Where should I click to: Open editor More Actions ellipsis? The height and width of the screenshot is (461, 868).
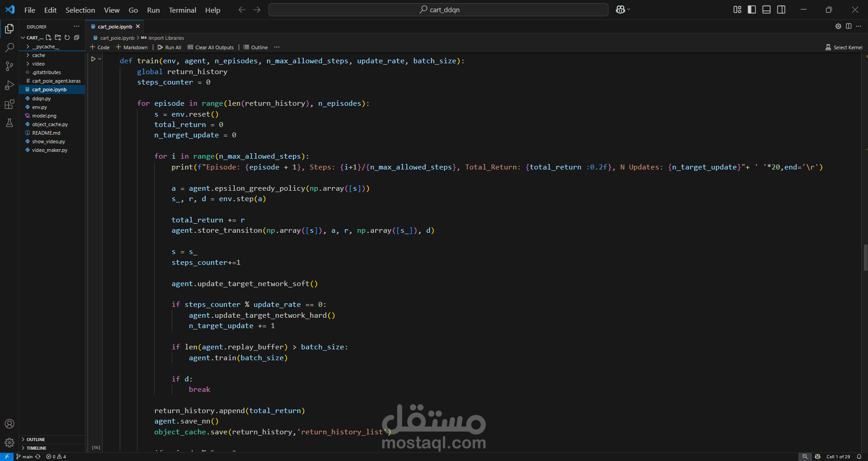coord(859,26)
